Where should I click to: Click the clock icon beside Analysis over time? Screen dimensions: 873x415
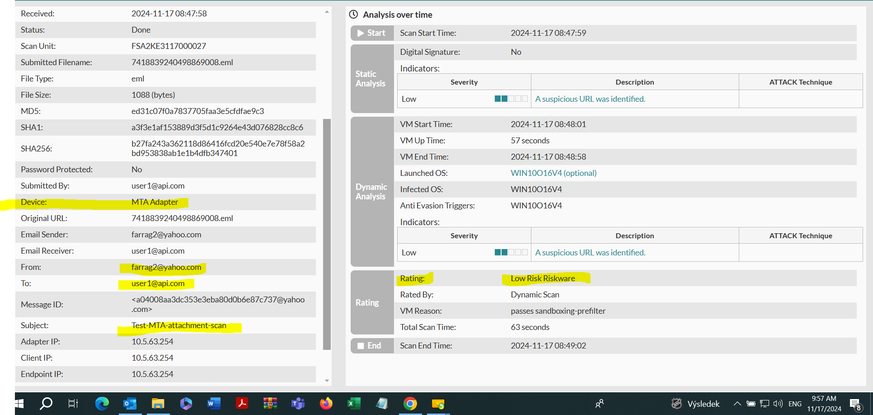pos(353,15)
